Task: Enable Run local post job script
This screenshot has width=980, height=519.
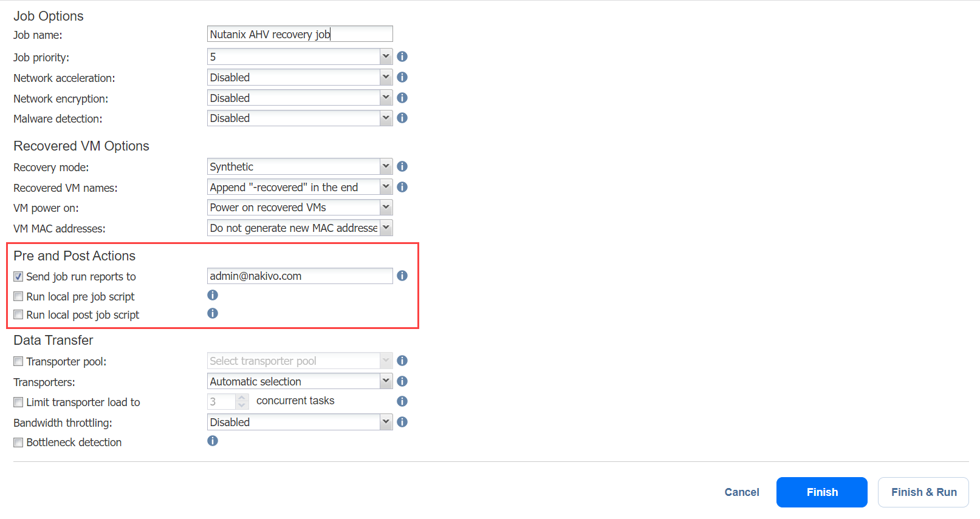Action: 18,314
